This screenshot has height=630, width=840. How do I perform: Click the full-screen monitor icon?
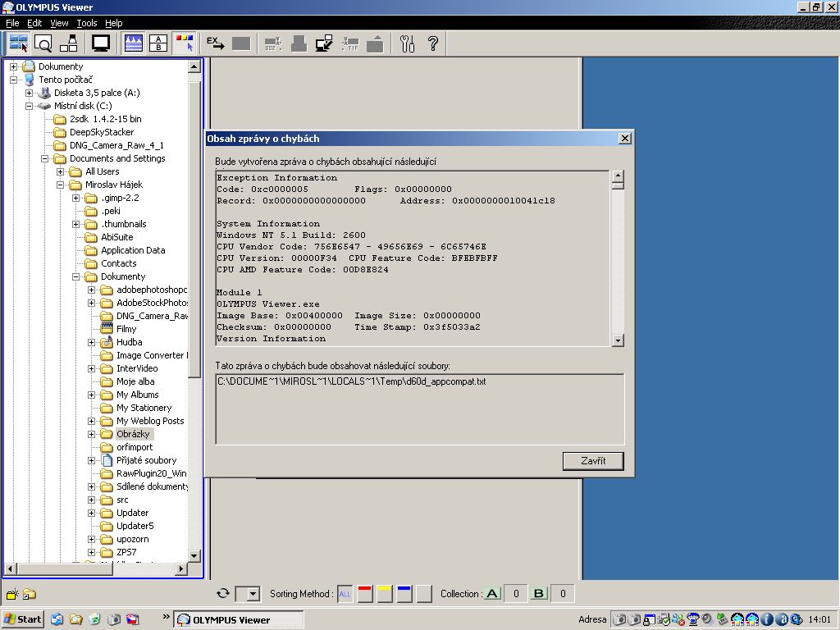[101, 43]
